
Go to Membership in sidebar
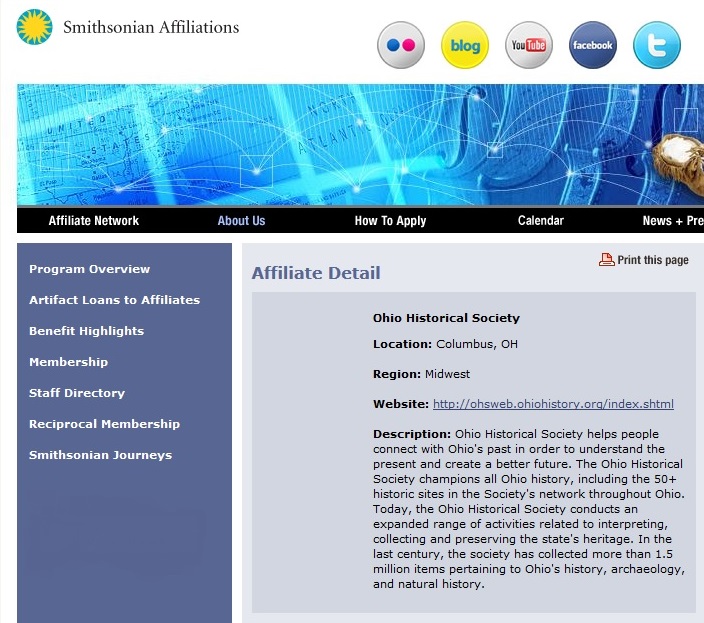pos(68,362)
